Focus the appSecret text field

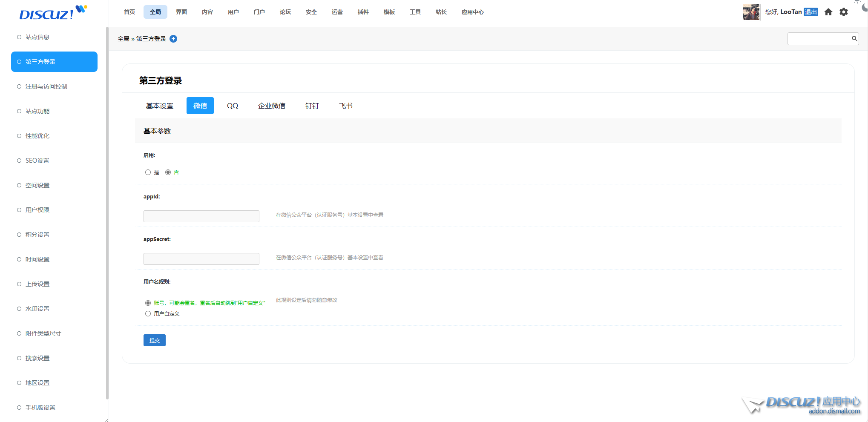(201, 259)
